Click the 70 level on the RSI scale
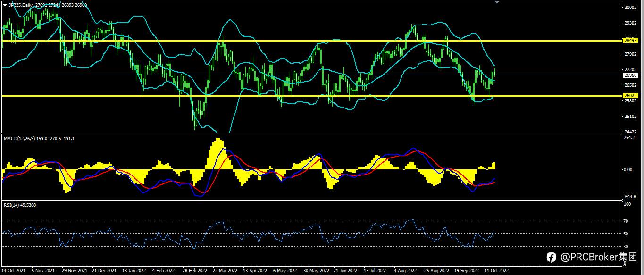 click(x=627, y=221)
